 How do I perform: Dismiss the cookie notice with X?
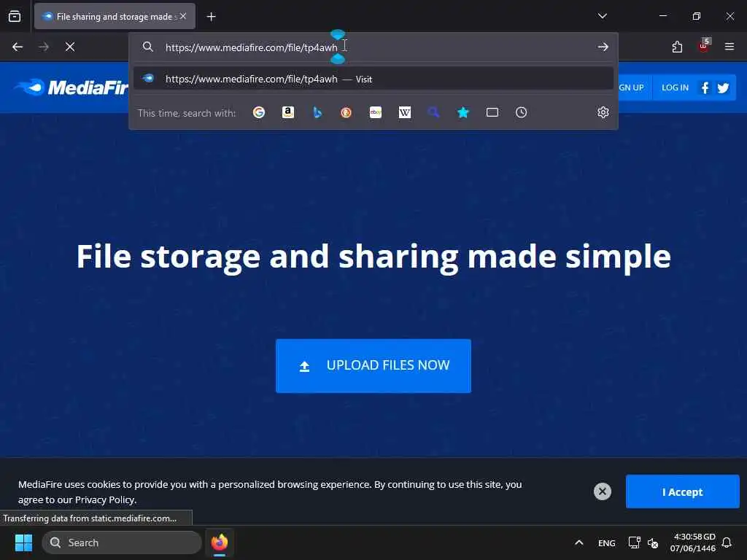602,491
